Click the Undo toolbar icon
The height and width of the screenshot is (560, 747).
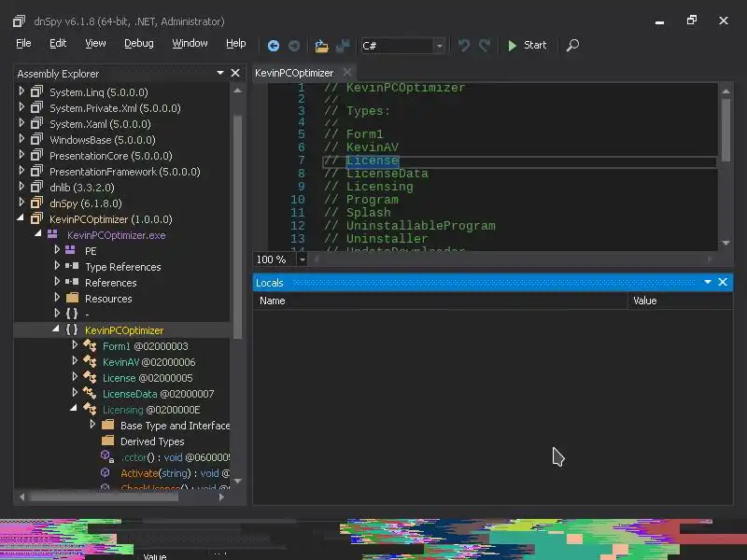click(x=463, y=46)
